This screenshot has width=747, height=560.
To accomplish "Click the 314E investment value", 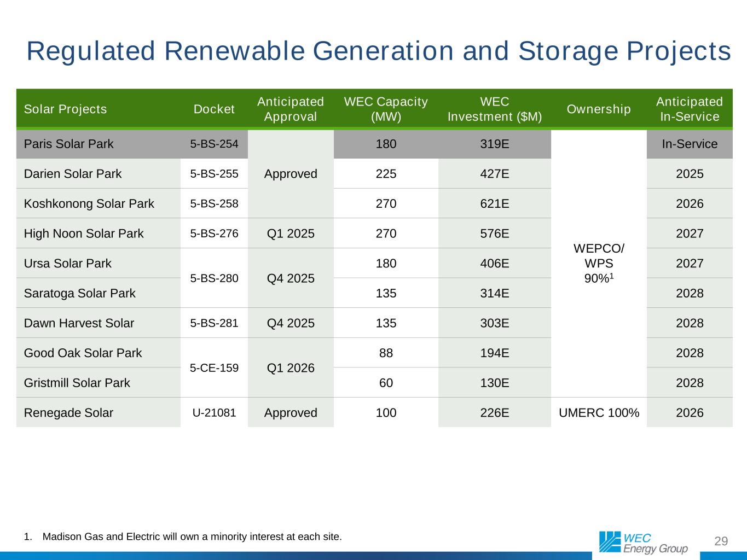I will (495, 293).
